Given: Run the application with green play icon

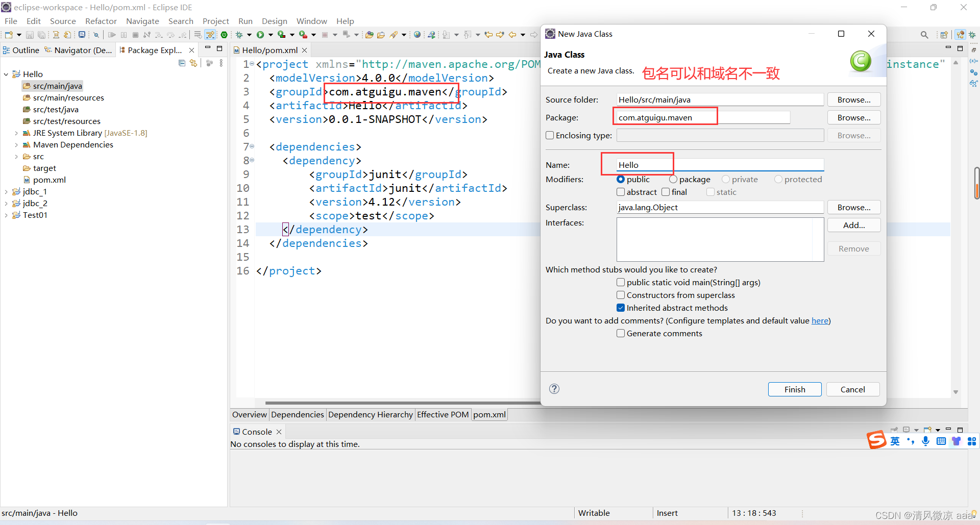Looking at the screenshot, I should tap(260, 34).
